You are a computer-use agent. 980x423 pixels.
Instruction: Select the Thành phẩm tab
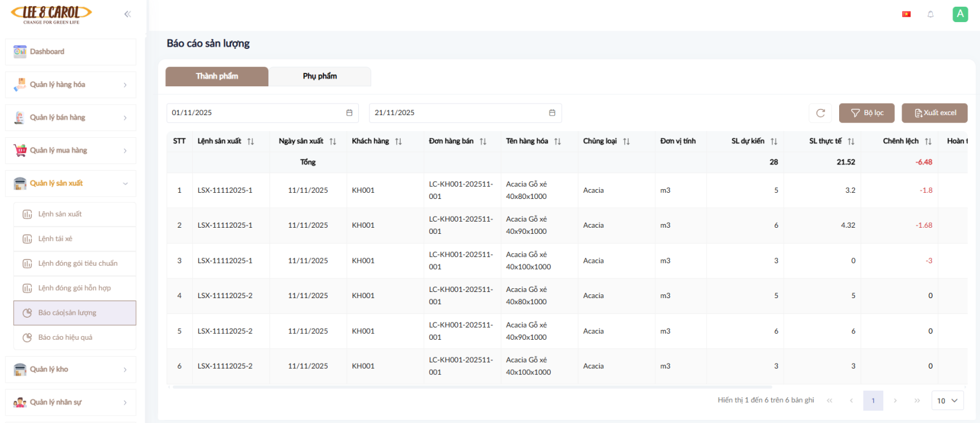click(217, 77)
